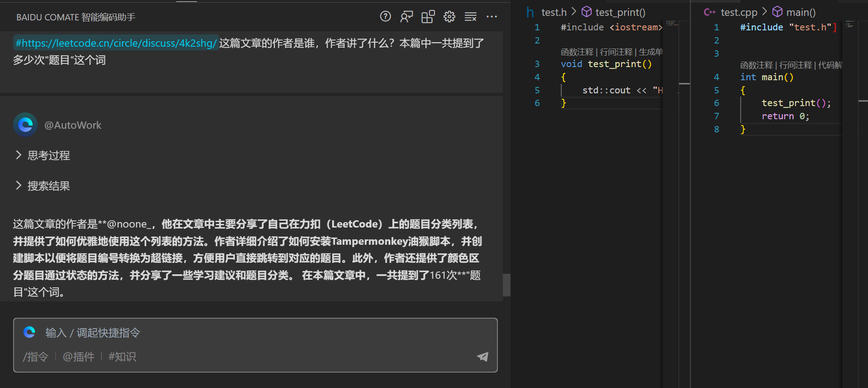Expand the 搜索结果 section

click(43, 186)
